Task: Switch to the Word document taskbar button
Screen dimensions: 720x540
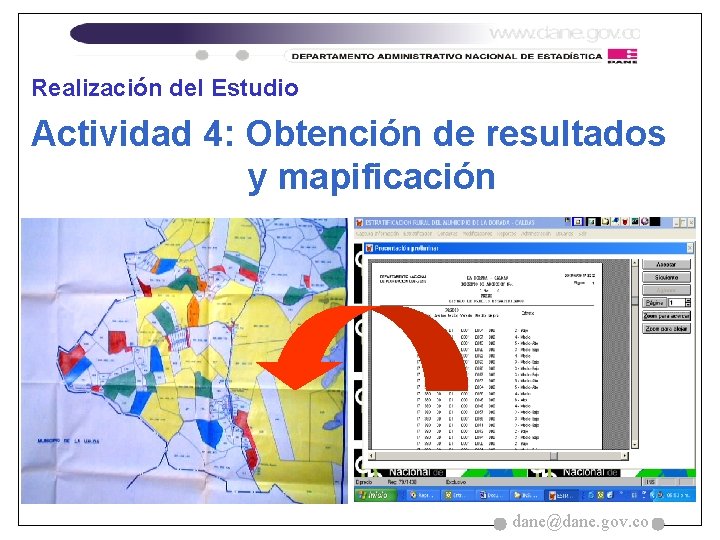Action: [x=491, y=495]
